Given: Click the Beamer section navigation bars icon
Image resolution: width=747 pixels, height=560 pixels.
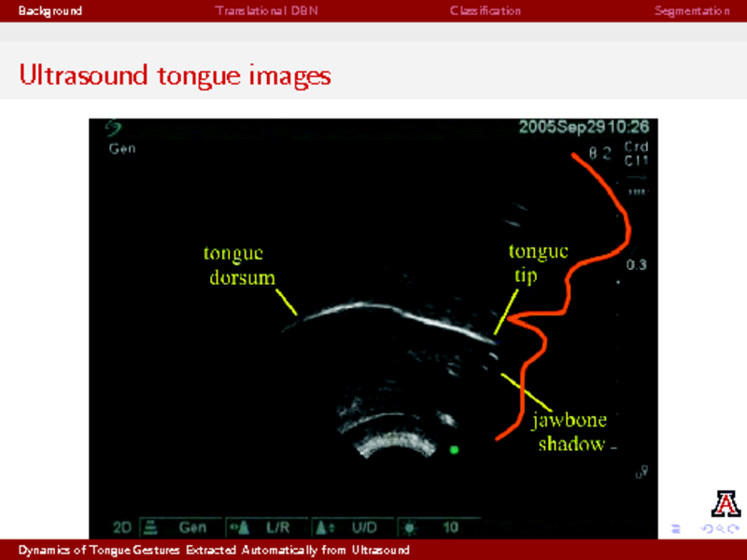Looking at the screenshot, I should [x=676, y=530].
